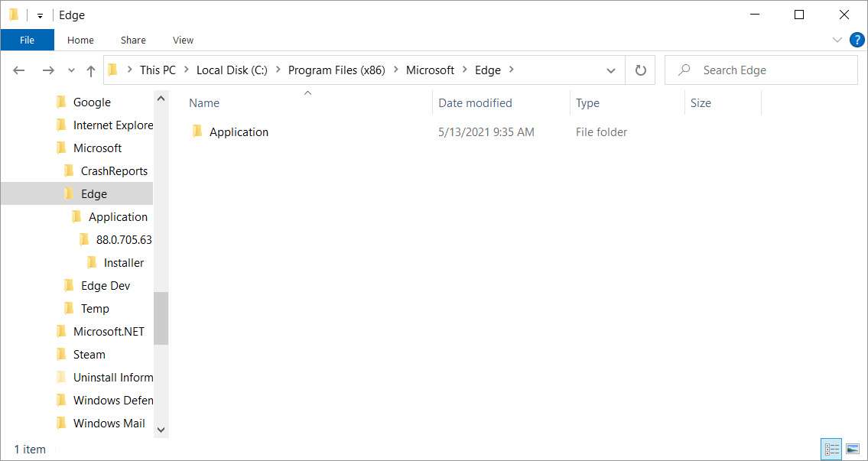This screenshot has width=868, height=461.
Task: Click the navigation pane scroll up arrow
Action: 161,99
